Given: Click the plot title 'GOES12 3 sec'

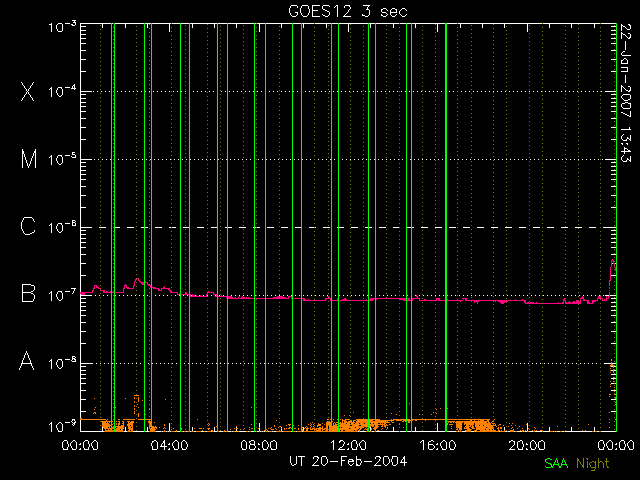Looking at the screenshot, I should click(x=348, y=11).
